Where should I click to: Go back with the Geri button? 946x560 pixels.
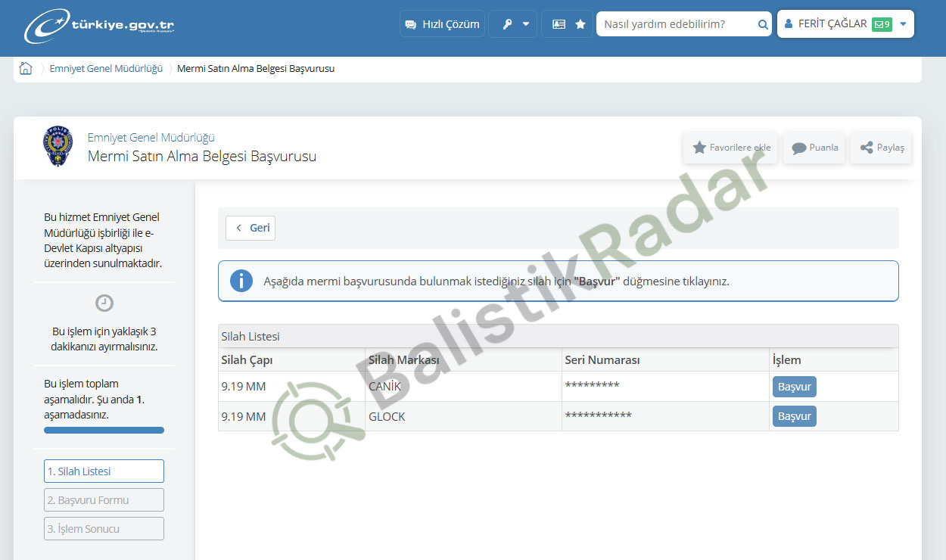tap(251, 228)
